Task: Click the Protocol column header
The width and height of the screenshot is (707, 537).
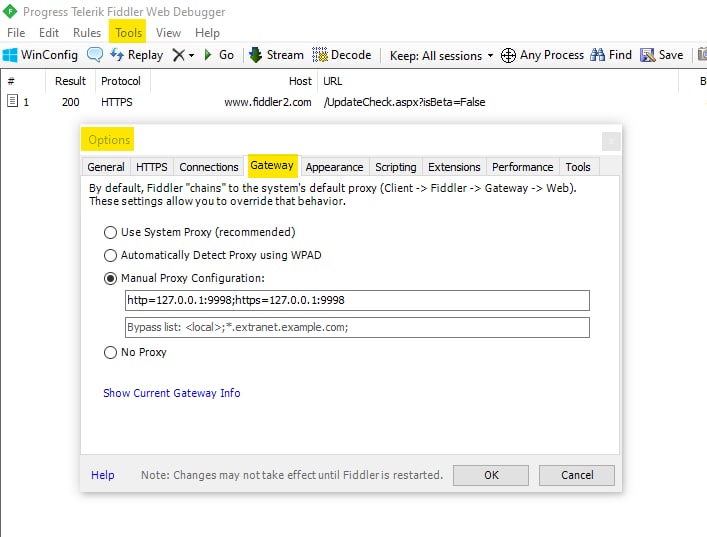Action: pyautogui.click(x=121, y=81)
